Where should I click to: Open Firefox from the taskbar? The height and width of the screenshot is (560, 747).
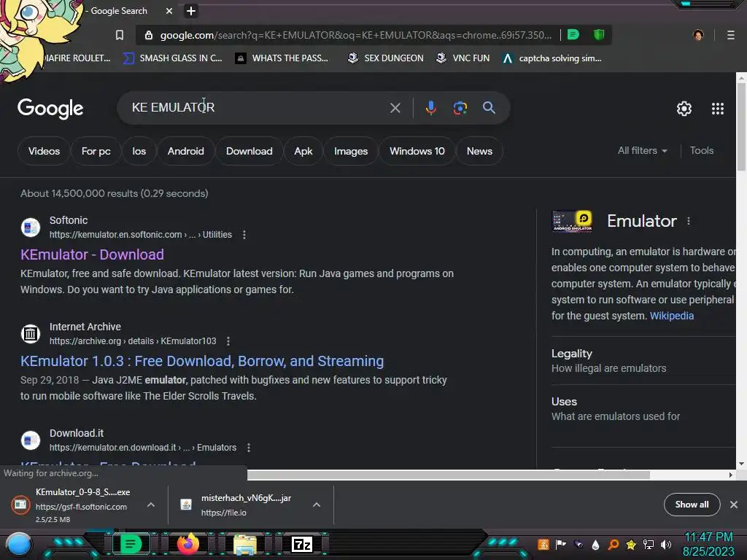point(188,544)
